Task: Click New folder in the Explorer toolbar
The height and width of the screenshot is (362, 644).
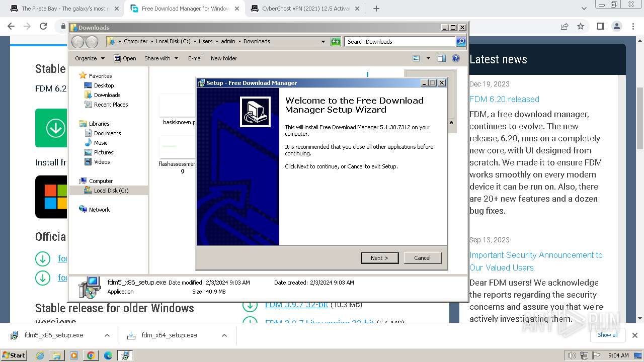Action: [224, 58]
